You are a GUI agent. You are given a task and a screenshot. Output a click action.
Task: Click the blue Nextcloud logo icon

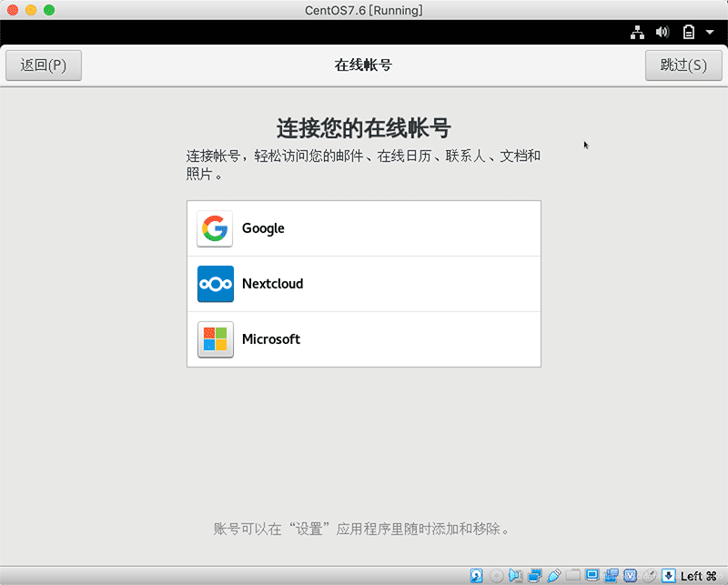pyautogui.click(x=215, y=284)
